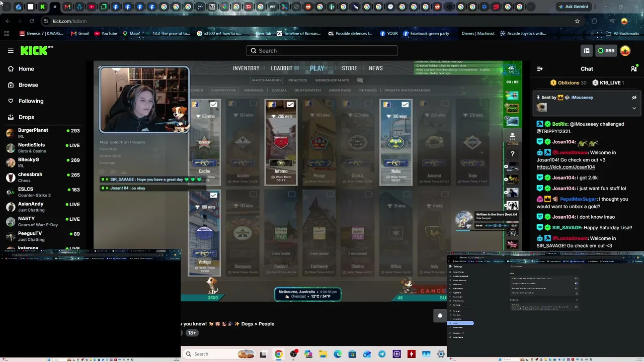
Task: Go back in the browser
Action: pyautogui.click(x=8, y=21)
